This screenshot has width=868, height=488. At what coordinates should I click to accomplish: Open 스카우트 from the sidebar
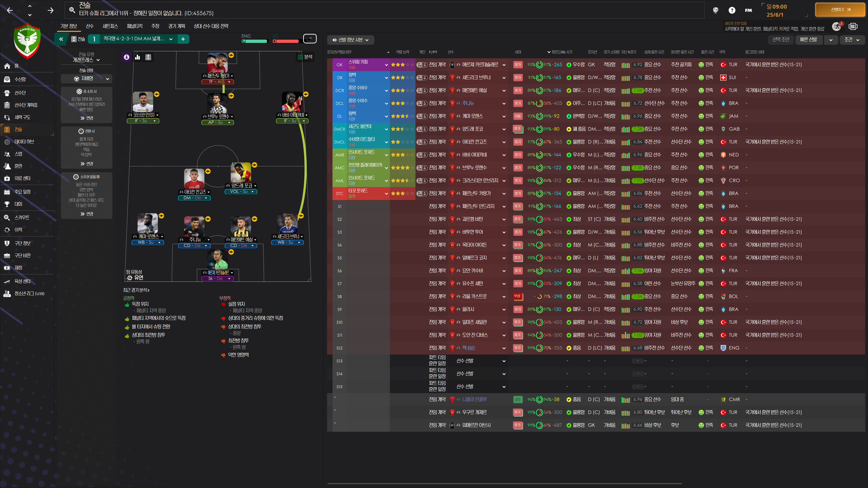21,218
